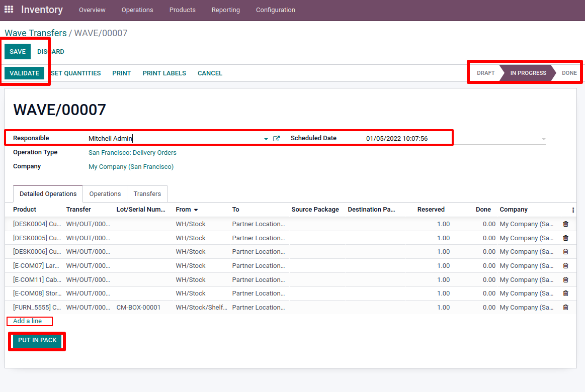Click Print Labels
Image resolution: width=585 pixels, height=392 pixels.
click(164, 73)
